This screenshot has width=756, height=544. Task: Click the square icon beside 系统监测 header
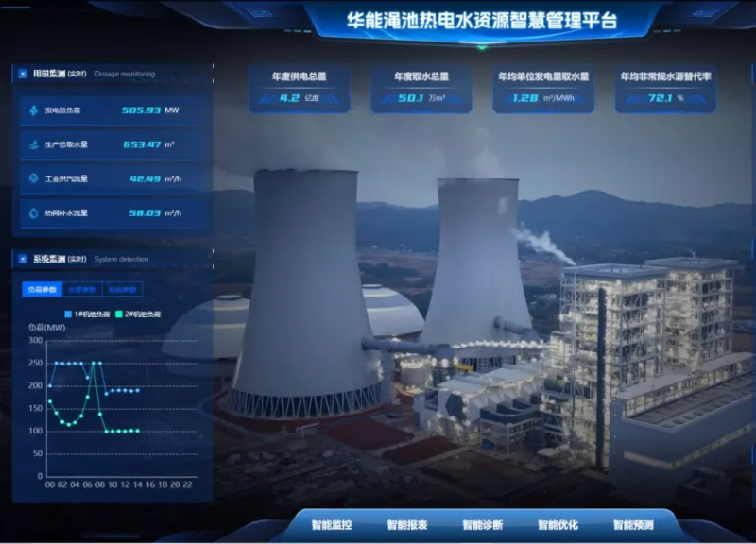pos(22,259)
